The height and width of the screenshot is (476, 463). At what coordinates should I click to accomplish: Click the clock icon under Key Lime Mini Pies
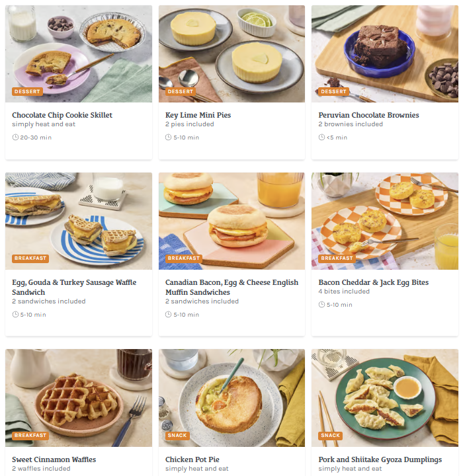click(168, 138)
